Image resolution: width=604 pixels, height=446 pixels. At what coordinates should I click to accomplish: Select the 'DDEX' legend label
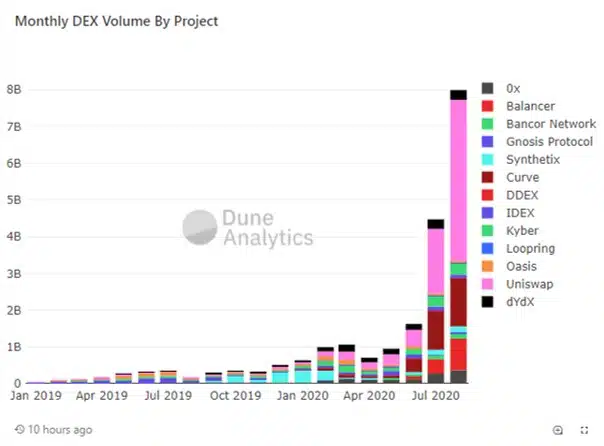coord(522,195)
